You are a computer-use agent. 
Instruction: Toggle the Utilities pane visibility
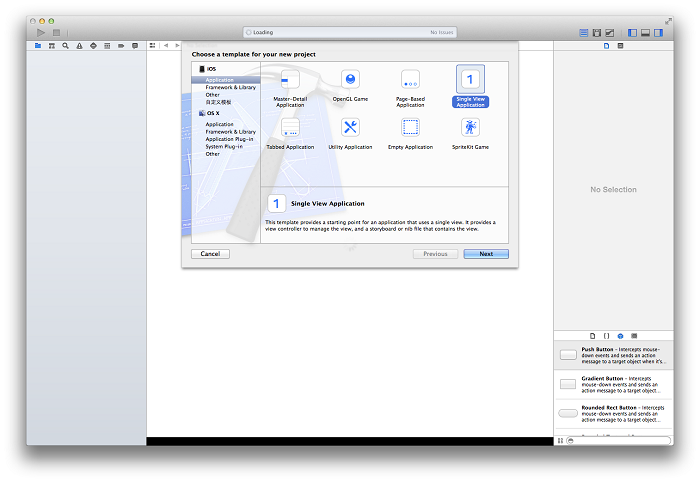point(658,33)
